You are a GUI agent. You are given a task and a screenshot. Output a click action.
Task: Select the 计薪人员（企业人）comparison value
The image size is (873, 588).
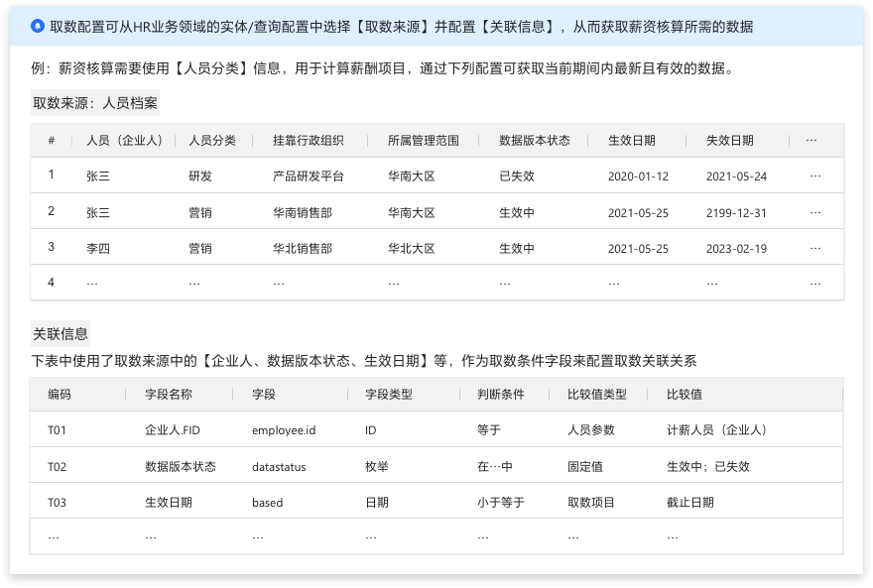coord(717,430)
